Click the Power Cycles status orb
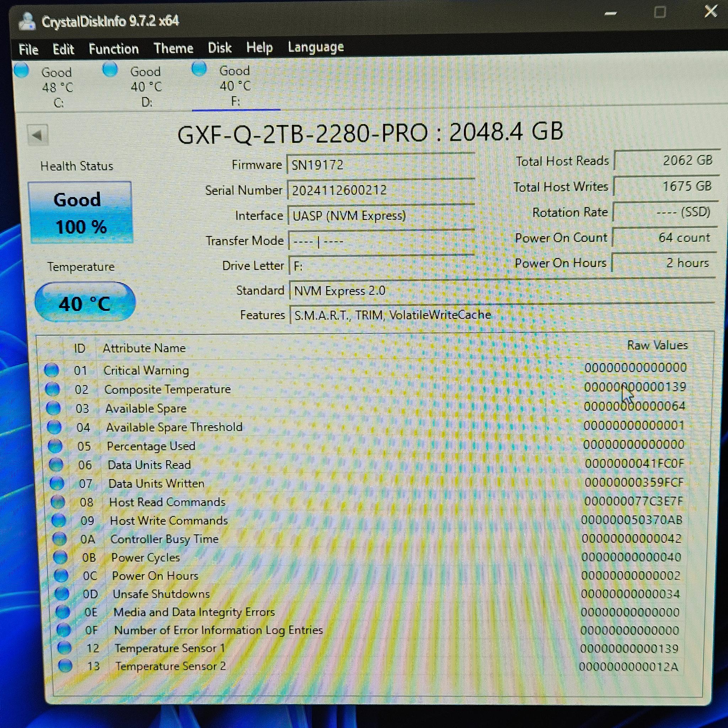 point(60,557)
